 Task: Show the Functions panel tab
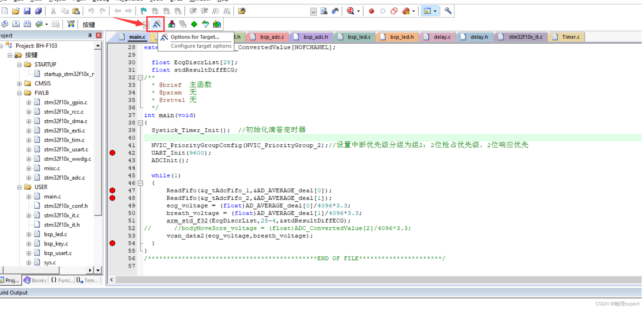(x=62, y=281)
